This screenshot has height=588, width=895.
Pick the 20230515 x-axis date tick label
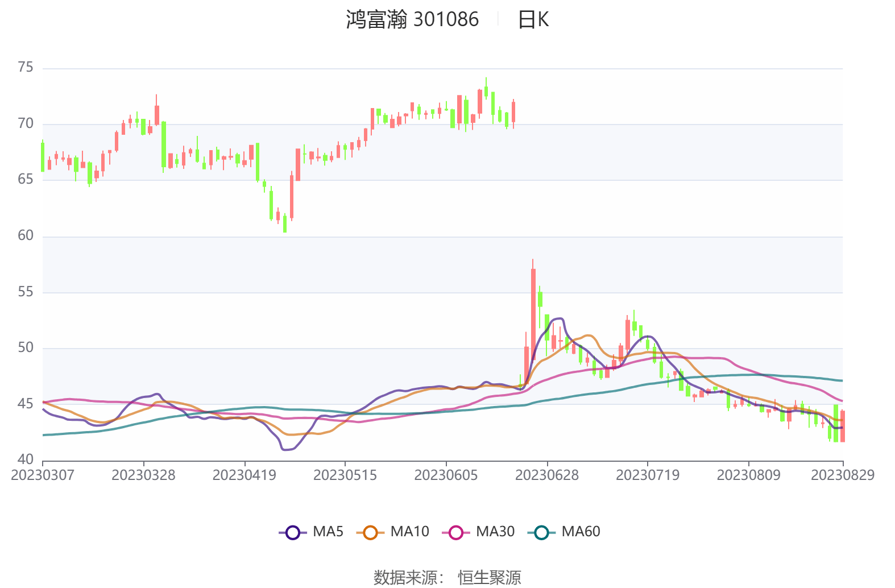pyautogui.click(x=345, y=475)
